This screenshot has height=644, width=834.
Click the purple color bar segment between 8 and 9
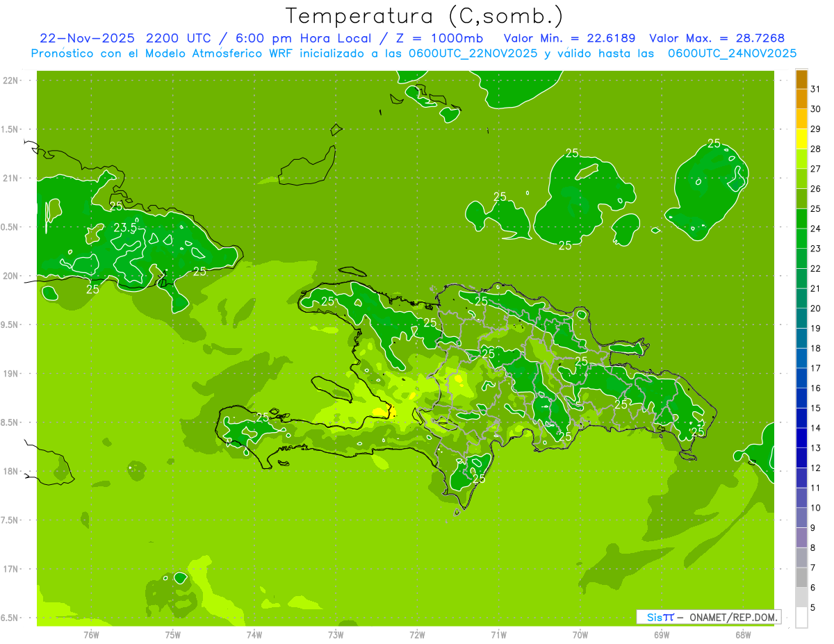[x=801, y=538]
